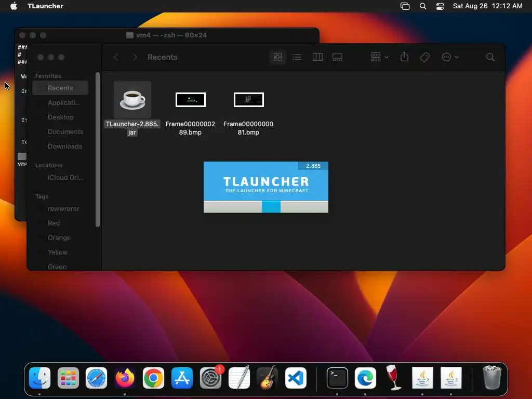Viewport: 532px width, 399px height.
Task: Click the Share icon in Finder toolbar
Action: click(x=404, y=57)
